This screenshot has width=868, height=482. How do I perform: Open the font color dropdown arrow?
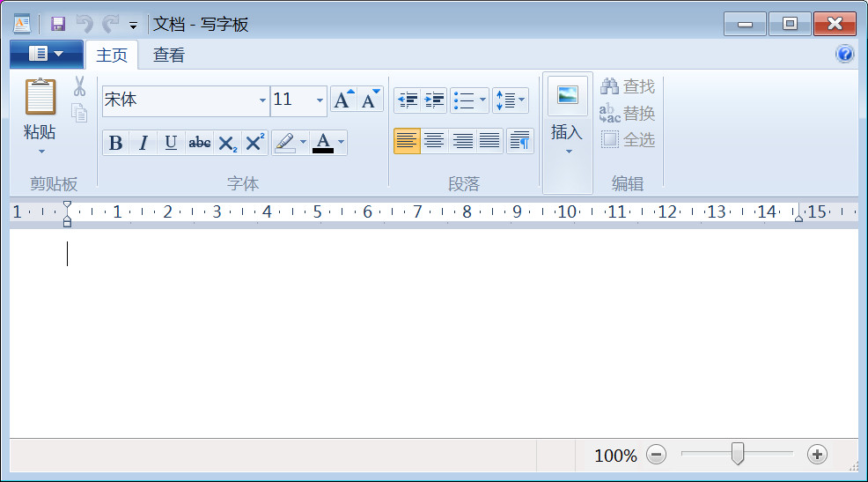(x=341, y=143)
